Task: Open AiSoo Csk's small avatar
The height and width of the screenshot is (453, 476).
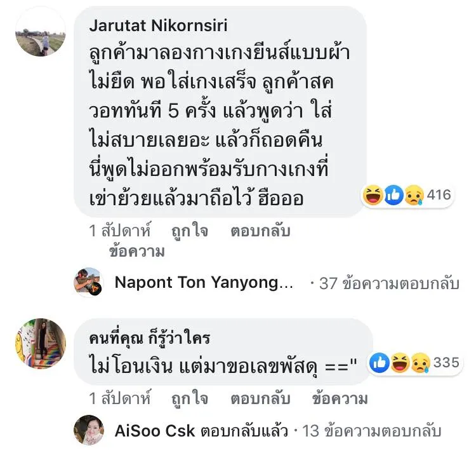Action: (x=89, y=430)
